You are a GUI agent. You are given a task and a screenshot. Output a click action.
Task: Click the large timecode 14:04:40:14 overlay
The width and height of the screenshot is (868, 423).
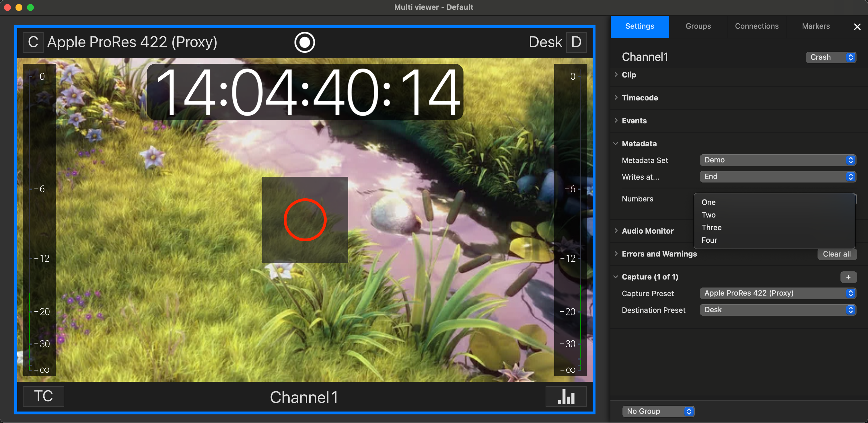(x=305, y=92)
